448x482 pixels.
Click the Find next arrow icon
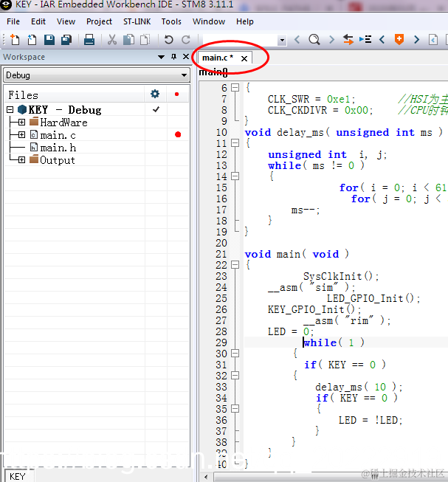pos(331,40)
